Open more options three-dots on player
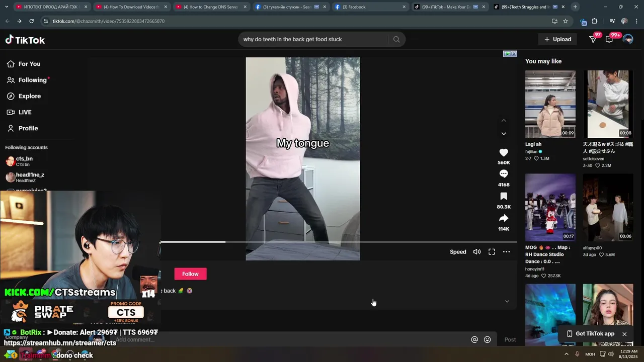 (x=506, y=252)
